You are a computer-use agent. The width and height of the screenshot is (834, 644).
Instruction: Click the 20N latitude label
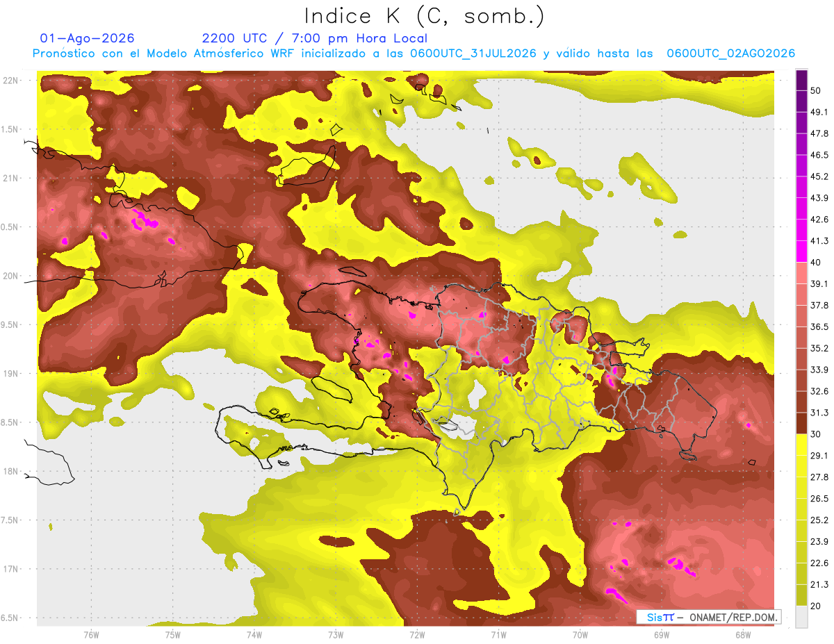10,276
